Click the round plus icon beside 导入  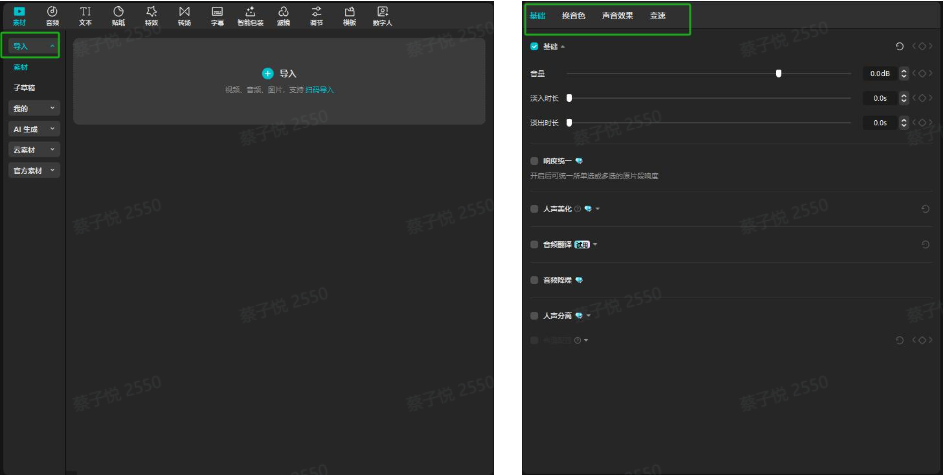tap(268, 73)
